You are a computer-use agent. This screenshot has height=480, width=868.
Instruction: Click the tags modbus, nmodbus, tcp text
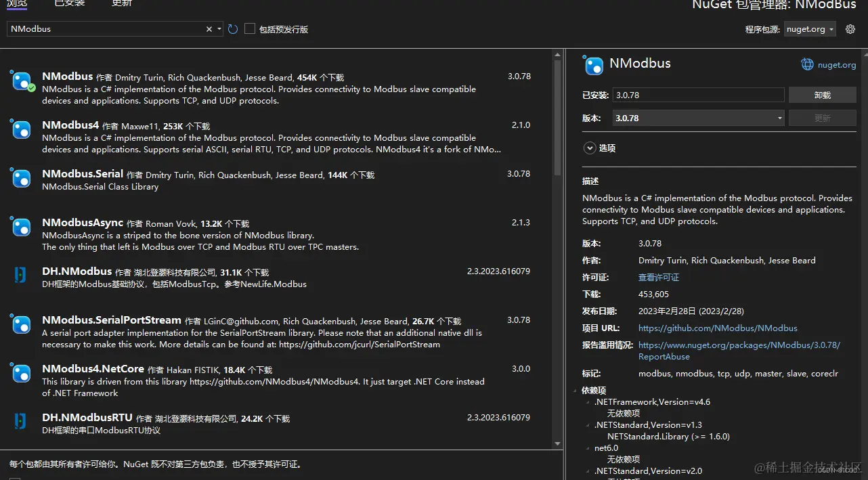[738, 374]
